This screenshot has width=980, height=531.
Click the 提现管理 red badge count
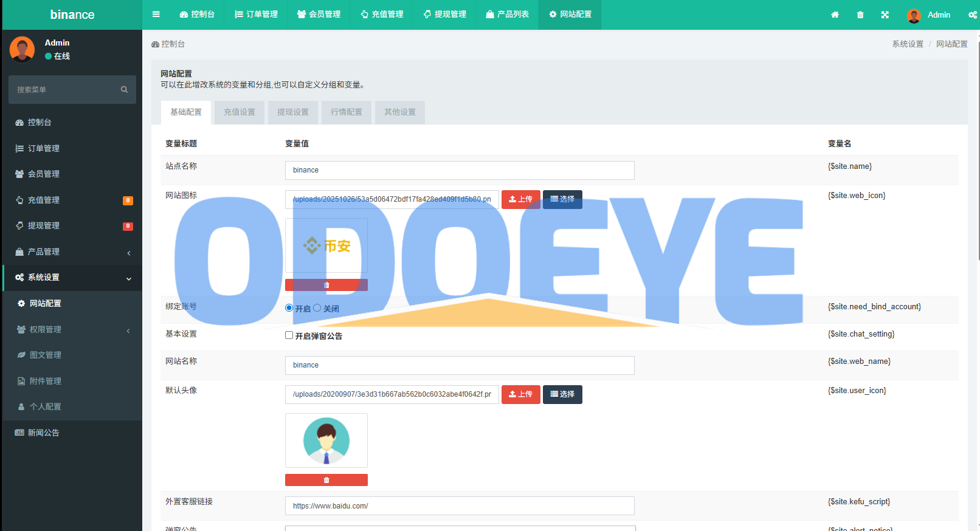click(x=128, y=226)
